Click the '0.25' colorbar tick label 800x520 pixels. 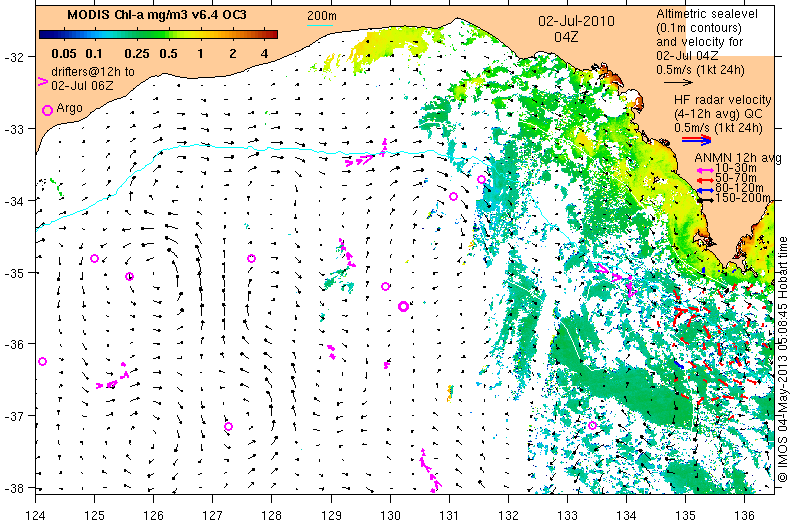(x=137, y=54)
